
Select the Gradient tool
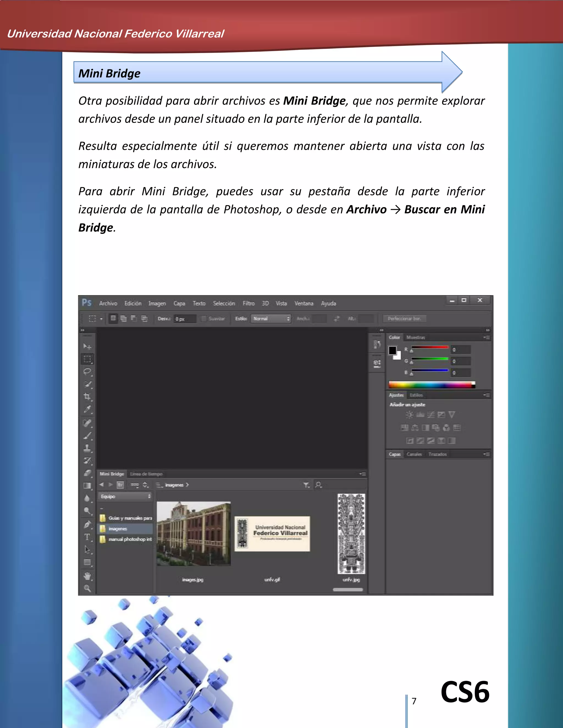click(x=87, y=486)
